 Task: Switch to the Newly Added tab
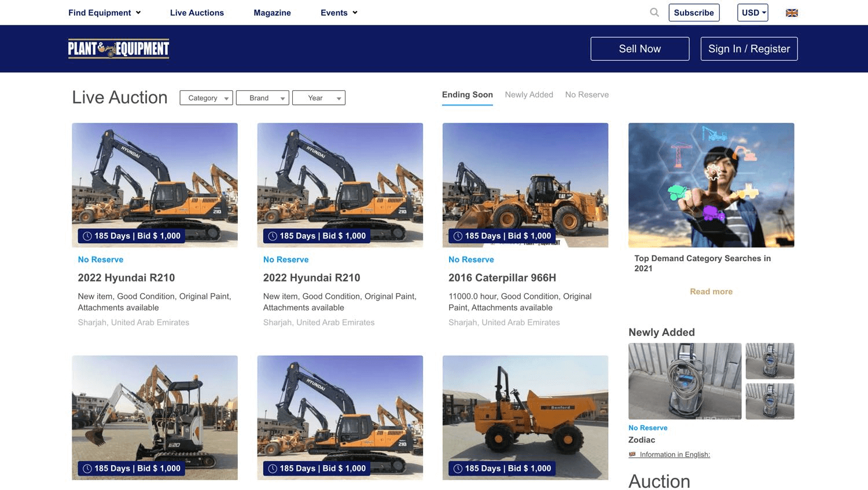(529, 95)
